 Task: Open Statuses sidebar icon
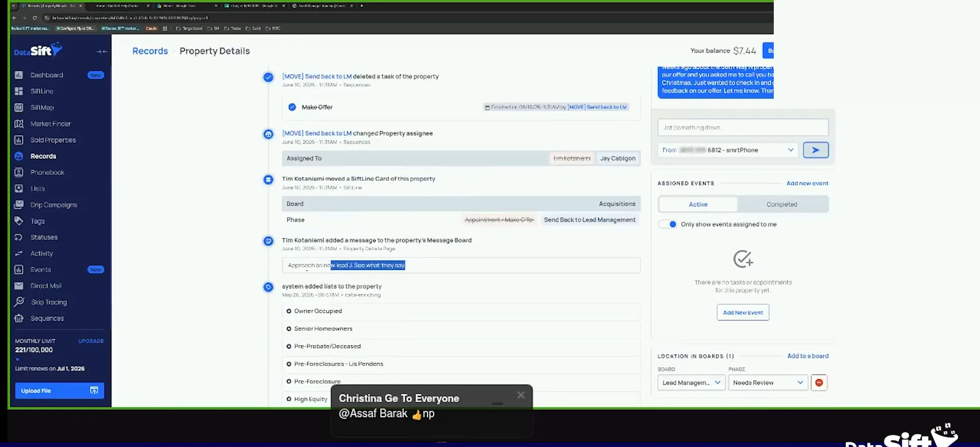pyautogui.click(x=19, y=237)
